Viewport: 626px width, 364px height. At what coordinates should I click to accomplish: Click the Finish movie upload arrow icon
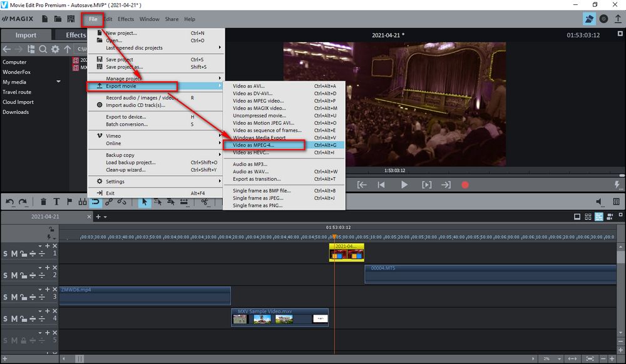618,19
